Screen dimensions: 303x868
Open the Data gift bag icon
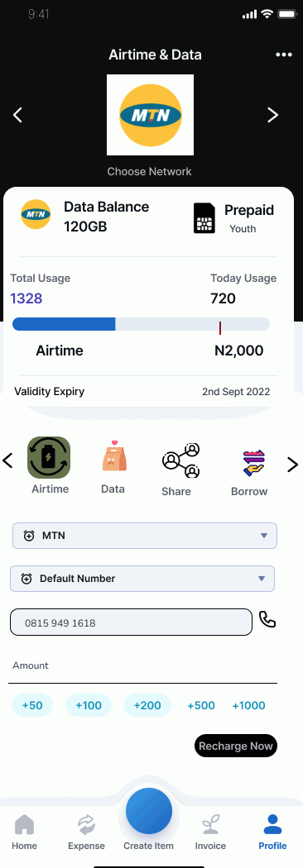114,456
